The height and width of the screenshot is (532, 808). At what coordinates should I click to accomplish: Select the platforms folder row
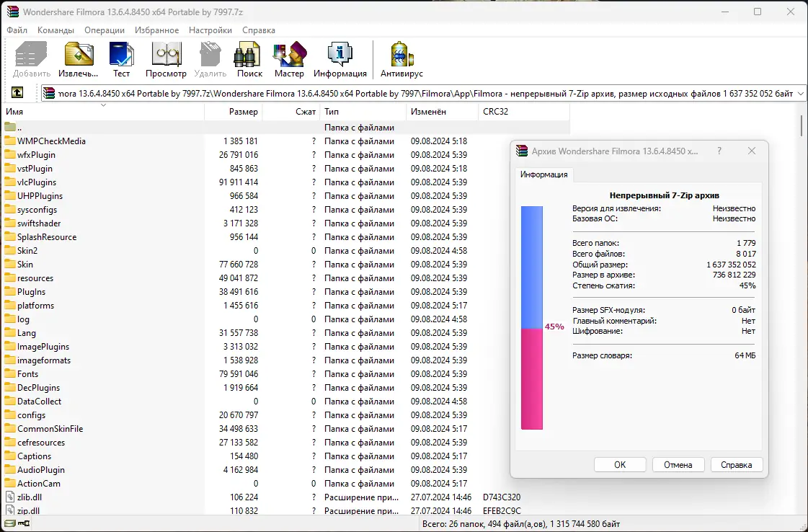286,305
